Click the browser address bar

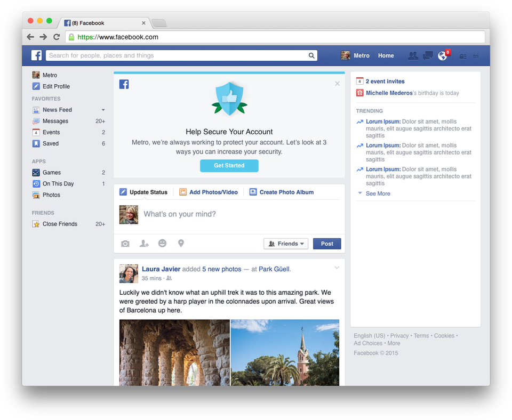click(x=275, y=37)
